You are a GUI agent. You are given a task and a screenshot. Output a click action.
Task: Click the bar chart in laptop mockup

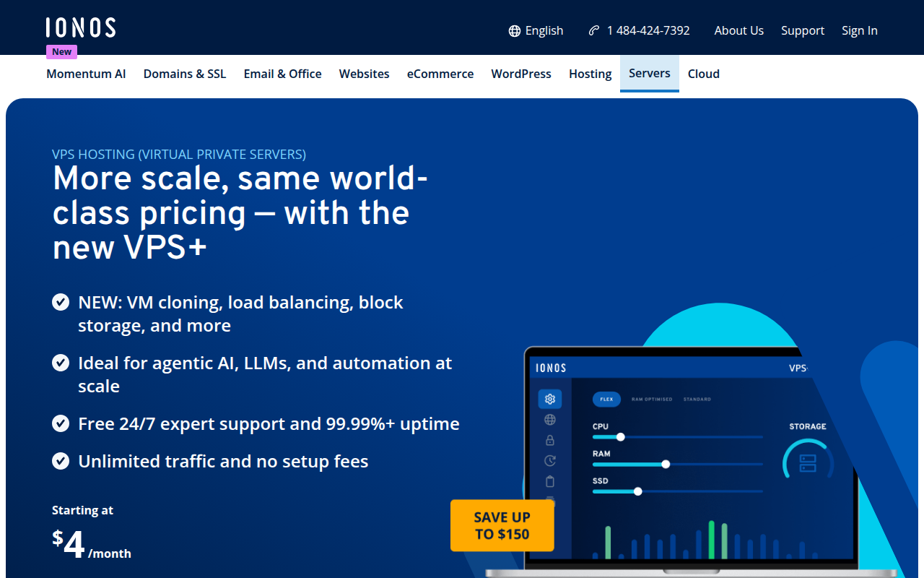[706, 540]
